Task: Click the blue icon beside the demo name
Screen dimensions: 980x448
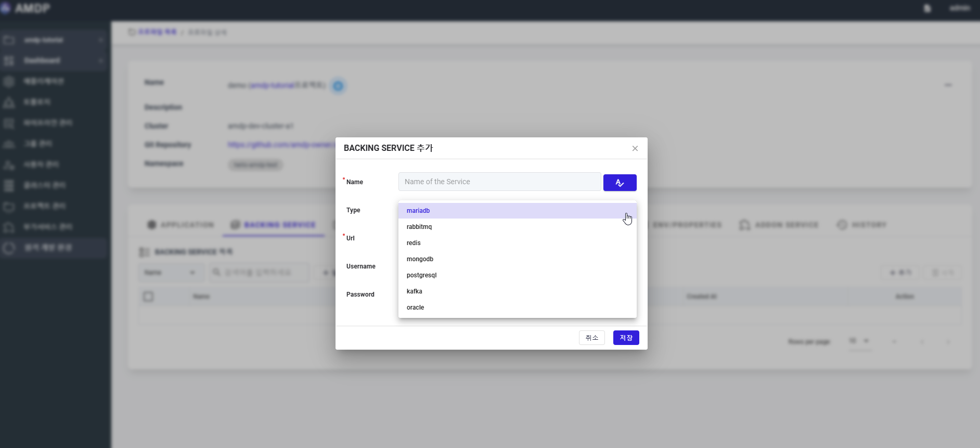Action: tap(338, 86)
